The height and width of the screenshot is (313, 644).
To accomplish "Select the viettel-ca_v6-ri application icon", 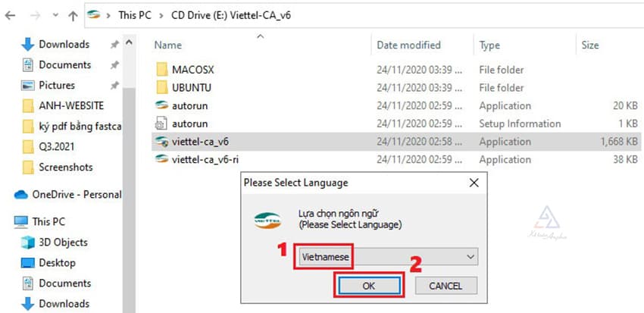I will coord(161,159).
